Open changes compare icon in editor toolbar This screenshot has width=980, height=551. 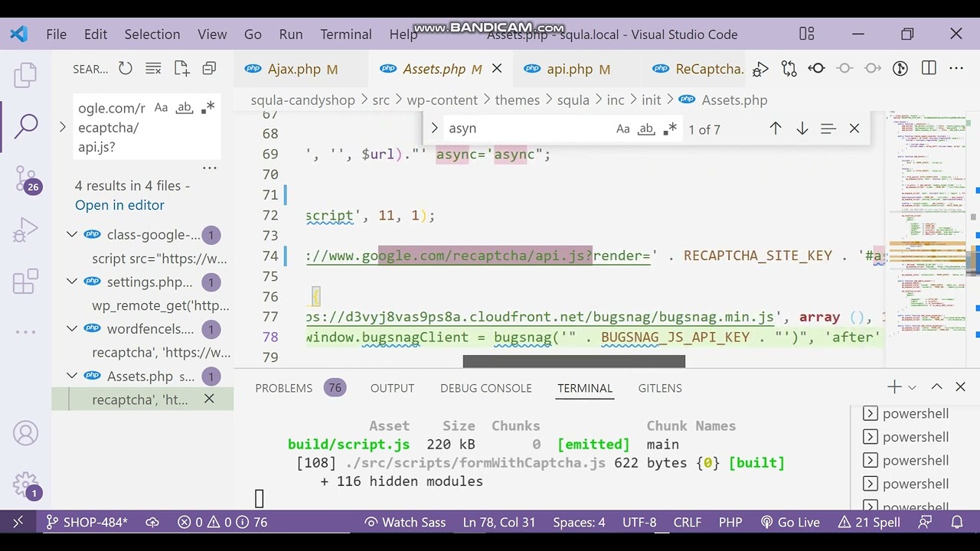point(789,69)
